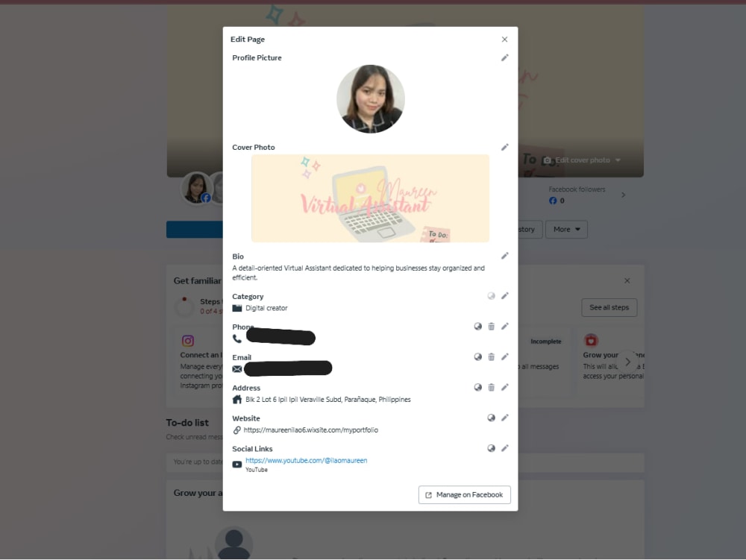Click the profile picture thumbnail in dialog
This screenshot has width=746, height=560.
(371, 99)
